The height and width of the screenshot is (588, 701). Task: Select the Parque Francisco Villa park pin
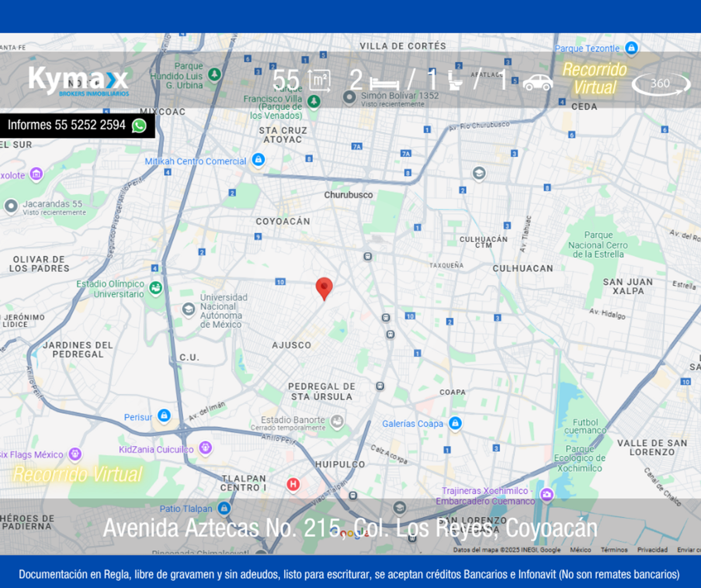314,101
